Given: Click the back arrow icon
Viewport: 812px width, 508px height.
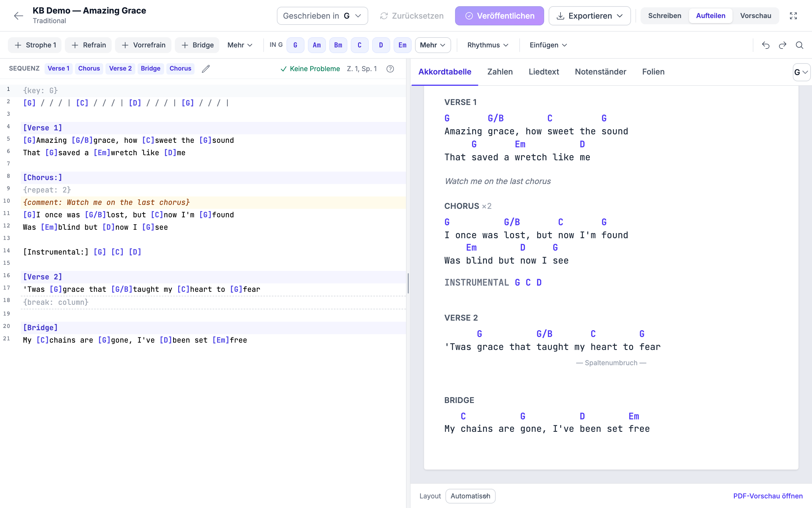Looking at the screenshot, I should 18,16.
